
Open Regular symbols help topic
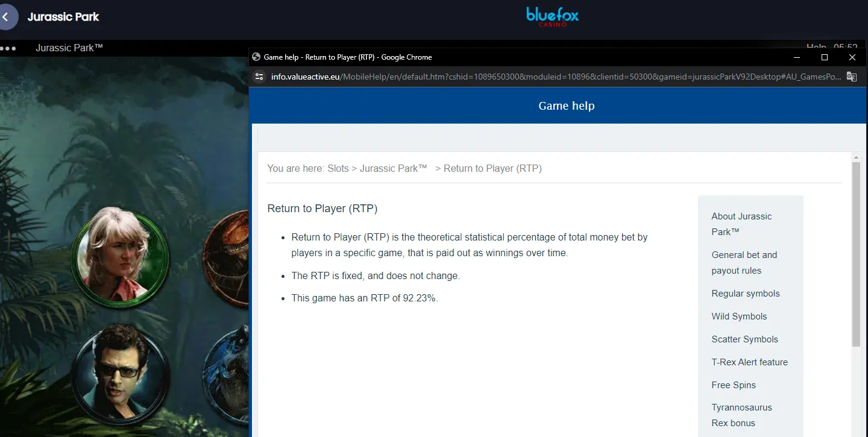(746, 294)
